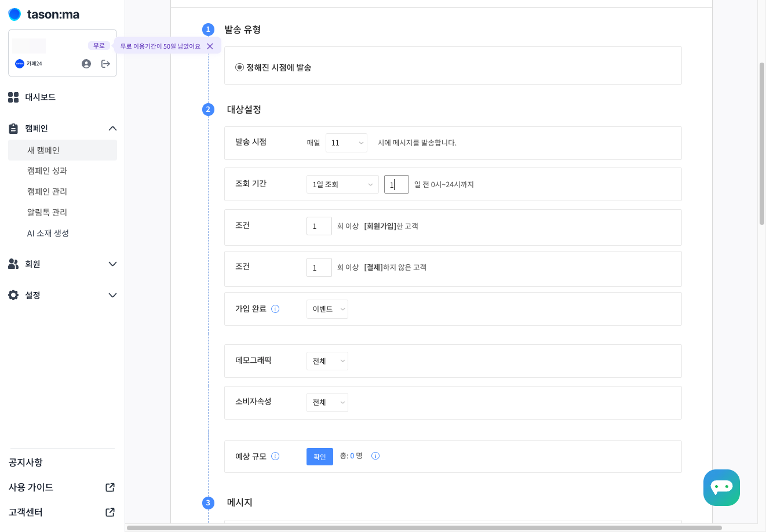Click the 대시보드 grid icon
766x532 pixels.
coord(13,97)
